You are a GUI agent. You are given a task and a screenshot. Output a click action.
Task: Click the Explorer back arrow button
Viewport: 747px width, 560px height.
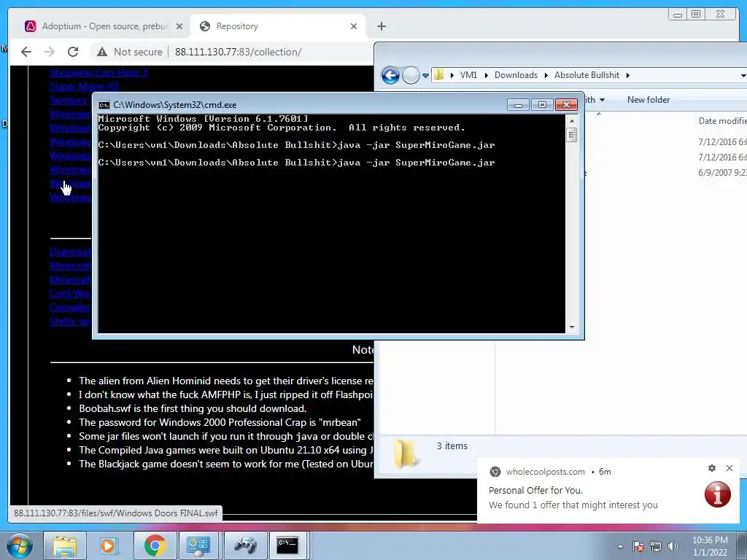coord(390,75)
